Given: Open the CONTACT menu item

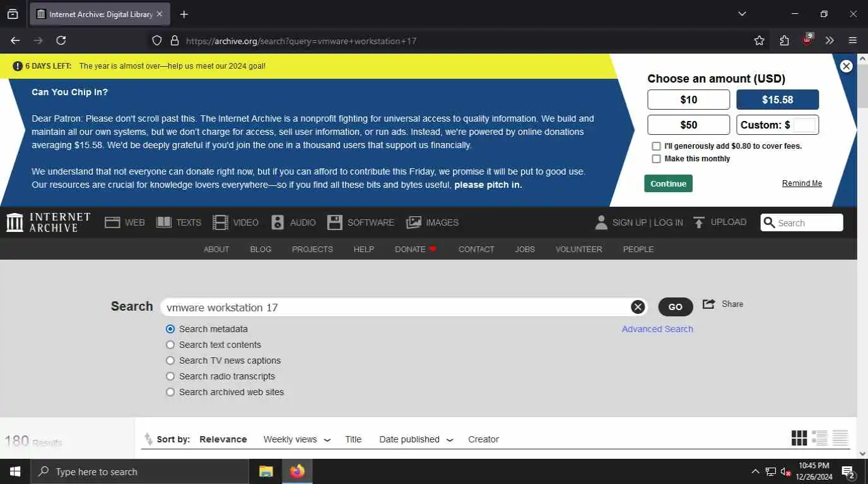Looking at the screenshot, I should tap(476, 250).
